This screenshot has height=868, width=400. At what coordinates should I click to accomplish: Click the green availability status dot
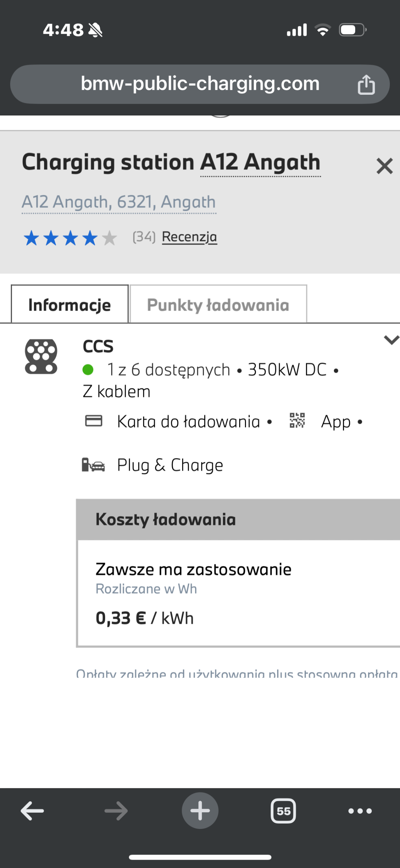point(88,370)
